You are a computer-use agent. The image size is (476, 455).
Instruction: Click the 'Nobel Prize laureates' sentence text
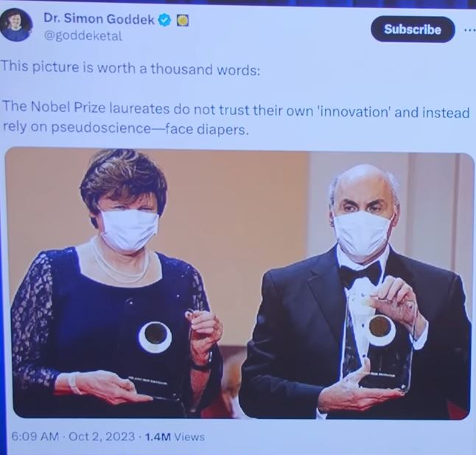point(237,119)
